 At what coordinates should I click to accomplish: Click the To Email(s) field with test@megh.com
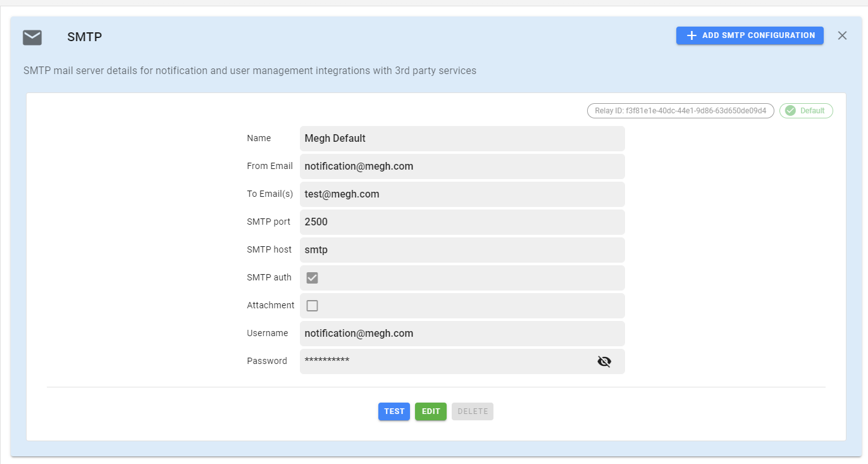tap(462, 194)
